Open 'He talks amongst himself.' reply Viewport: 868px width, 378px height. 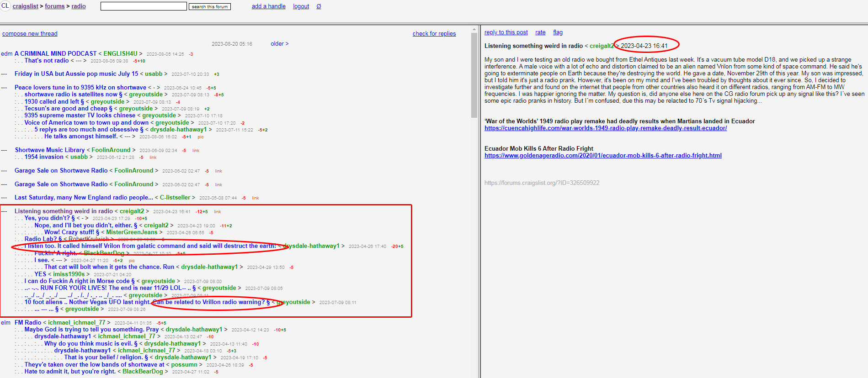tap(81, 136)
